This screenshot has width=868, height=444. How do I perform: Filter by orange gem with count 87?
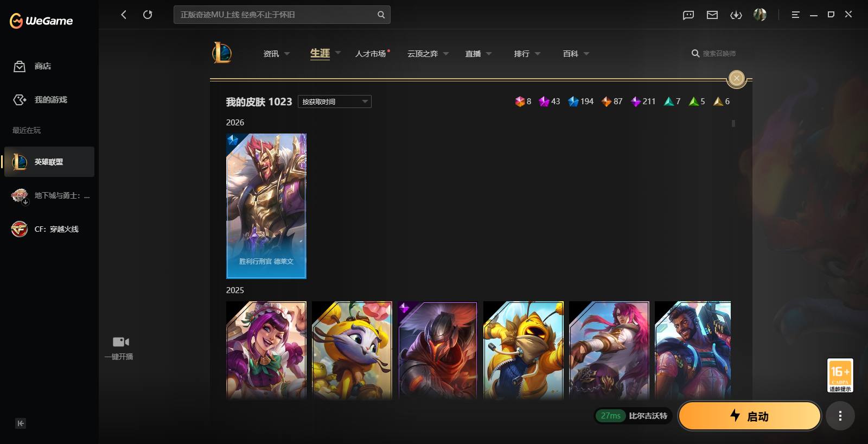(612, 102)
